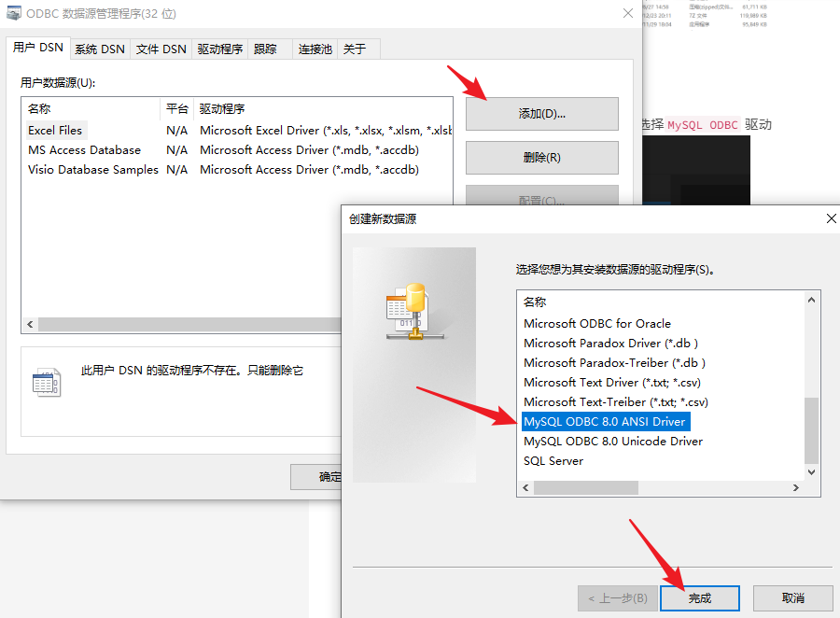Image resolution: width=840 pixels, height=618 pixels.
Task: Click the 平台 column header
Action: click(176, 109)
